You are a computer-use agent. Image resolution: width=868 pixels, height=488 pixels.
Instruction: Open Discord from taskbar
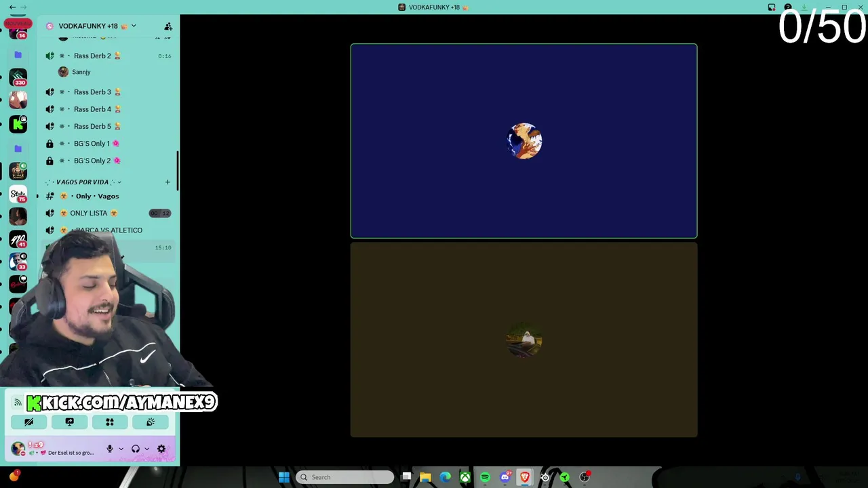[x=505, y=477]
